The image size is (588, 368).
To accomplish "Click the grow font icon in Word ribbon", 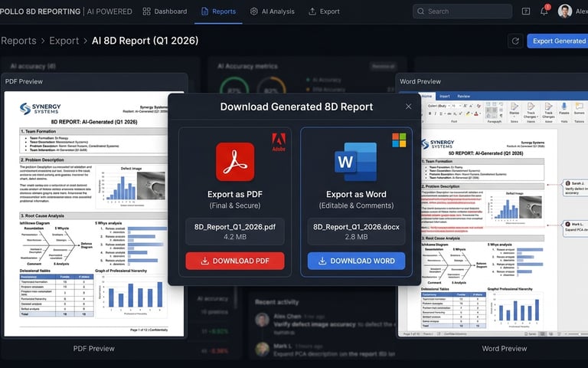I will point(465,106).
